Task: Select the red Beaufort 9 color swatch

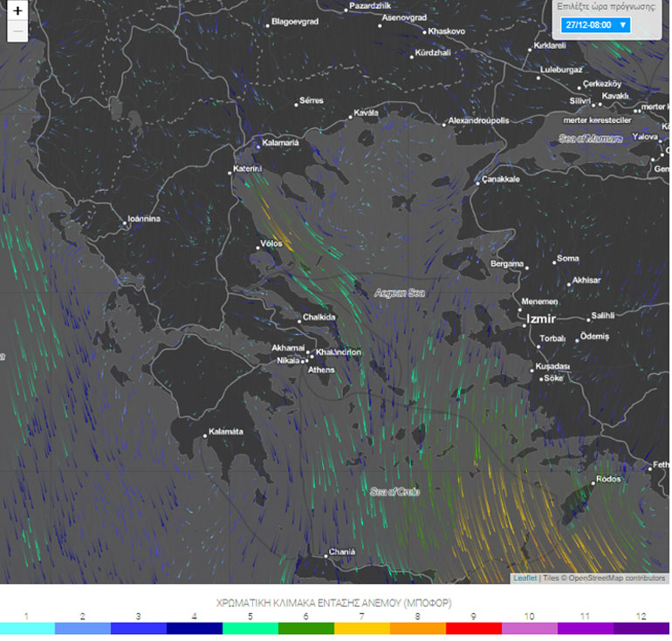Action: (474, 628)
